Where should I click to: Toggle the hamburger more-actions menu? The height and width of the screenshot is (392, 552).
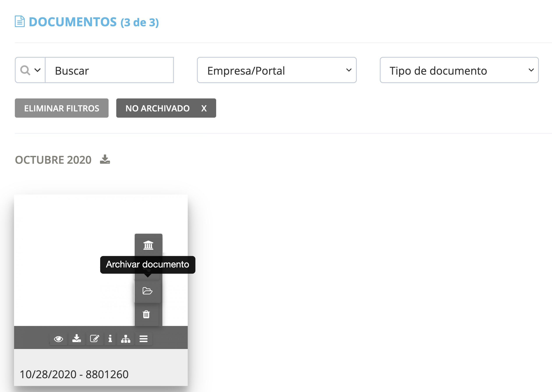143,339
